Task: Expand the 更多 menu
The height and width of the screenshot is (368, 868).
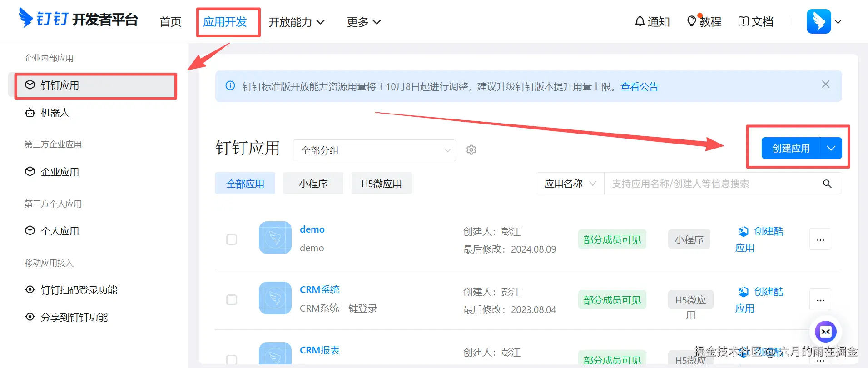Action: (364, 22)
